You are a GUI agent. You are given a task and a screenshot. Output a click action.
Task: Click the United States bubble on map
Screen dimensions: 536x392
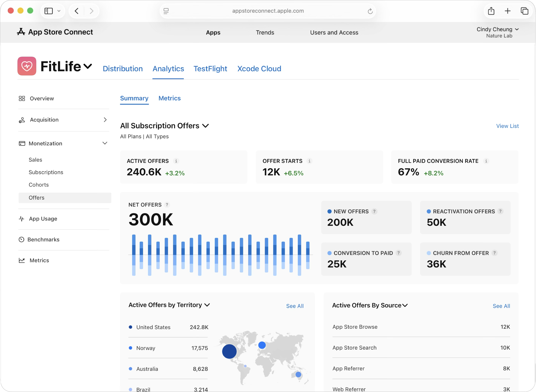point(229,351)
